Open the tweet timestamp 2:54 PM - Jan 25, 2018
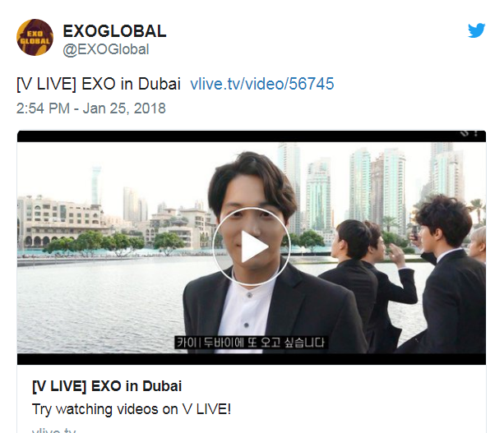Screen dimensions: 504x433 point(91,108)
